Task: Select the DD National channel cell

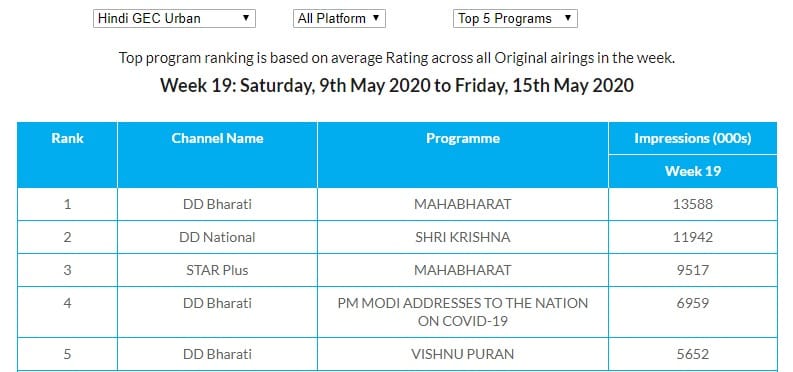Action: click(x=217, y=237)
